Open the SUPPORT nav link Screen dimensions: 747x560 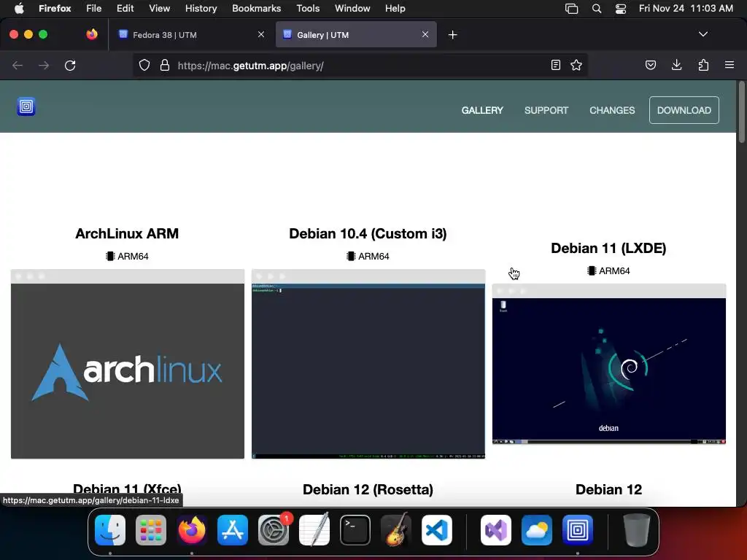(x=546, y=111)
